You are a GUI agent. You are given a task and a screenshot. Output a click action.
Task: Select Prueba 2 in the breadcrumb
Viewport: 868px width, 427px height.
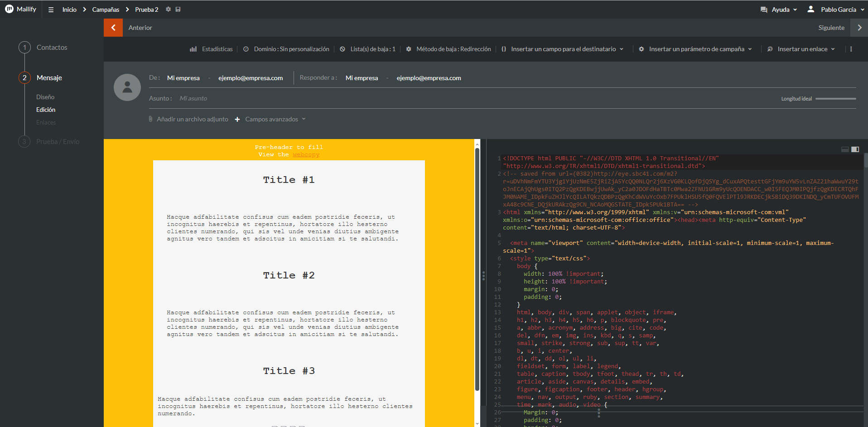pos(147,10)
